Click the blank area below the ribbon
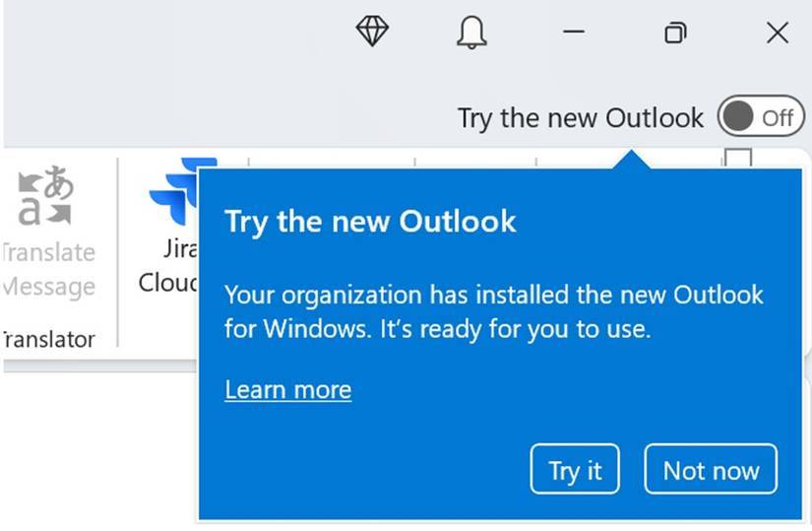This screenshot has width=812, height=531. (98, 443)
